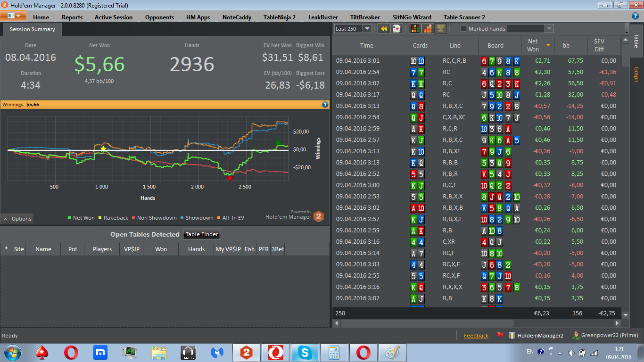Select the Session Summary tab
The width and height of the screenshot is (644, 362).
pos(33,29)
